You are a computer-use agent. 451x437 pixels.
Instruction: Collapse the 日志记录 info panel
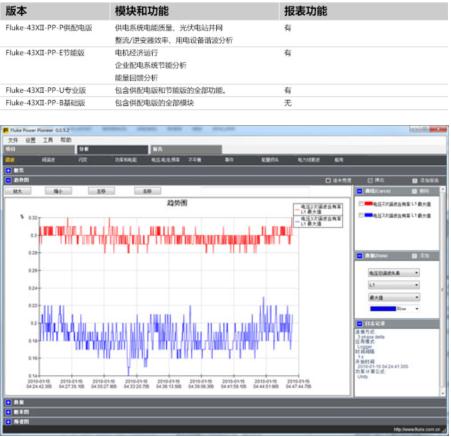[359, 323]
